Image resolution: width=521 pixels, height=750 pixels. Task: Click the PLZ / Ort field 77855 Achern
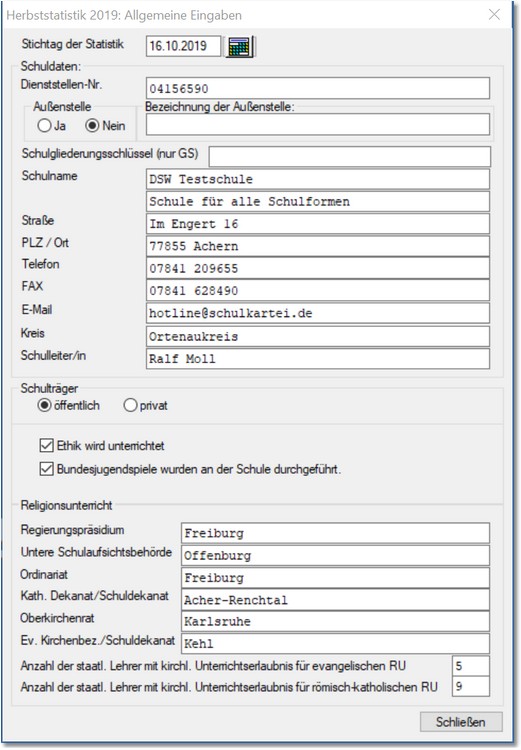click(318, 246)
